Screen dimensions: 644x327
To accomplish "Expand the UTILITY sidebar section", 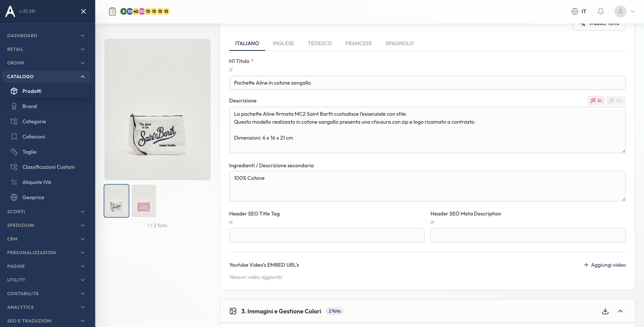I will (46, 280).
